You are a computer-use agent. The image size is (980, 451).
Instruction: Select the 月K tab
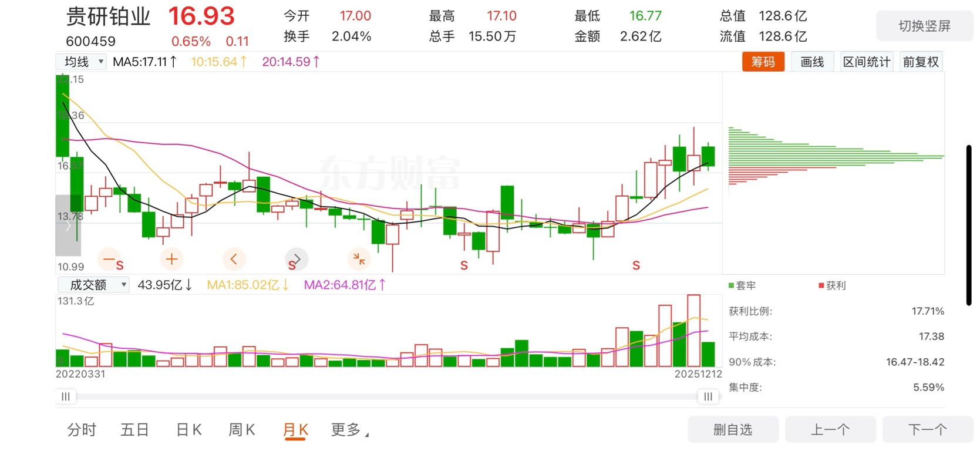295,430
